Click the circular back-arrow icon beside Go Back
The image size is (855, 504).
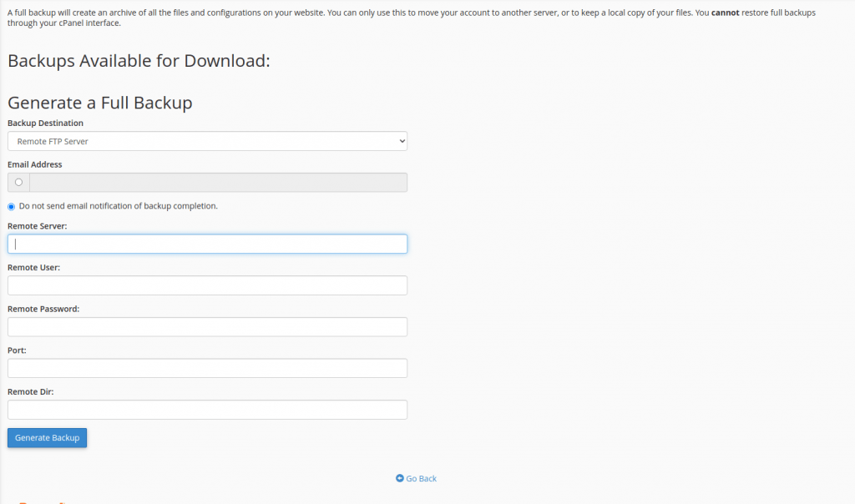click(x=400, y=478)
